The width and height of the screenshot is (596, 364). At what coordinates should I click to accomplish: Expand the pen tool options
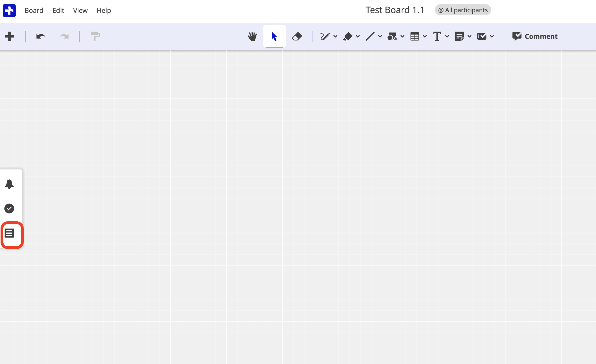[335, 36]
